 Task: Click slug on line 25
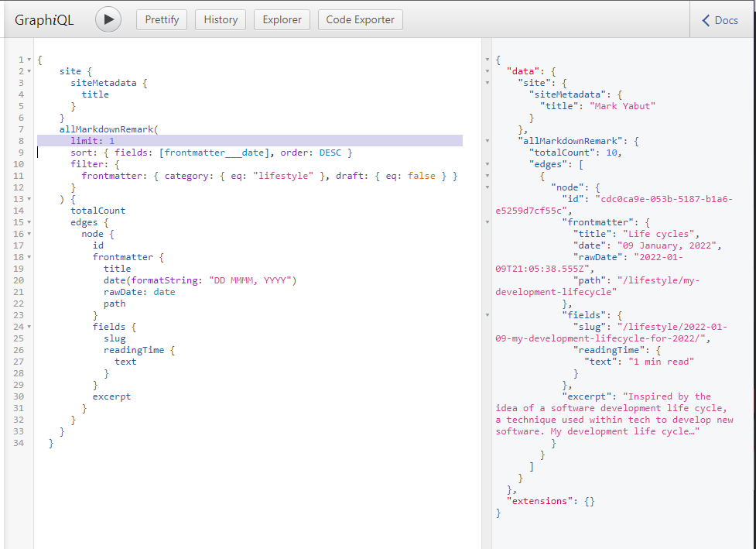click(115, 338)
